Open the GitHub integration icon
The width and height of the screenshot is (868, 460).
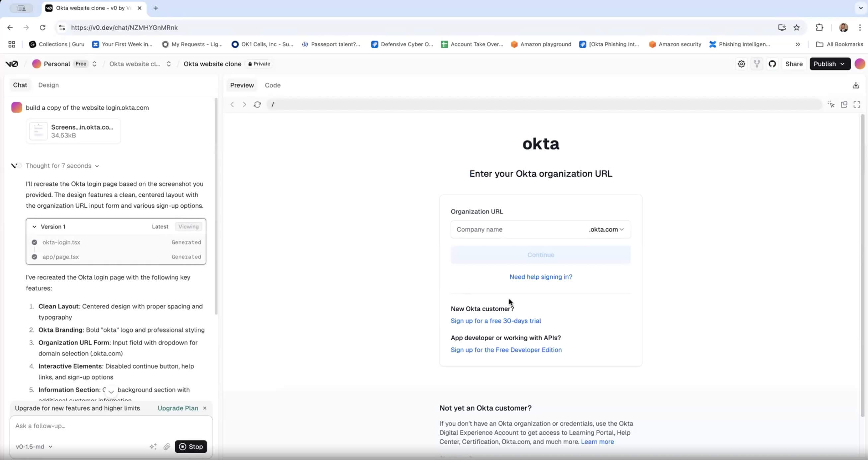772,64
